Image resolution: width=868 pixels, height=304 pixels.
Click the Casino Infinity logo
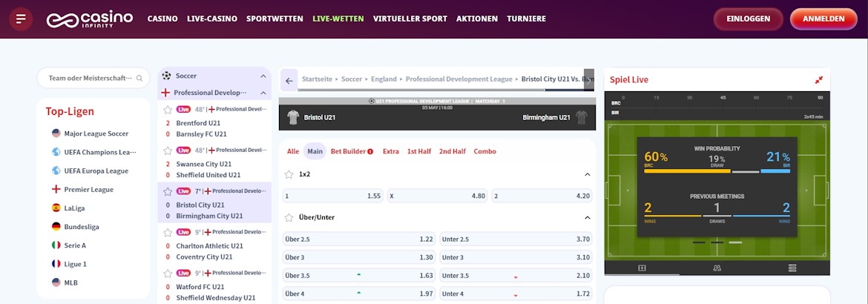pos(90,19)
